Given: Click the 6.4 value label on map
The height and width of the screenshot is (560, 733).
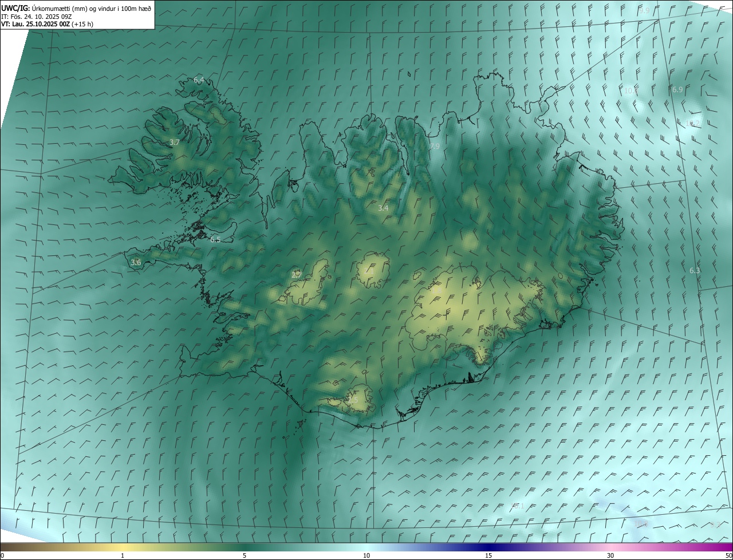Looking at the screenshot, I should pos(199,80).
